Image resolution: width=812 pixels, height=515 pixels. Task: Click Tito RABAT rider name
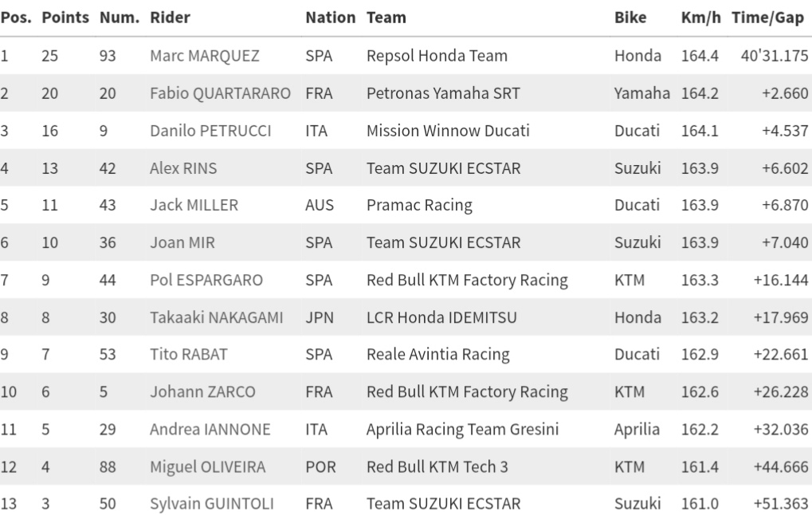pos(187,355)
